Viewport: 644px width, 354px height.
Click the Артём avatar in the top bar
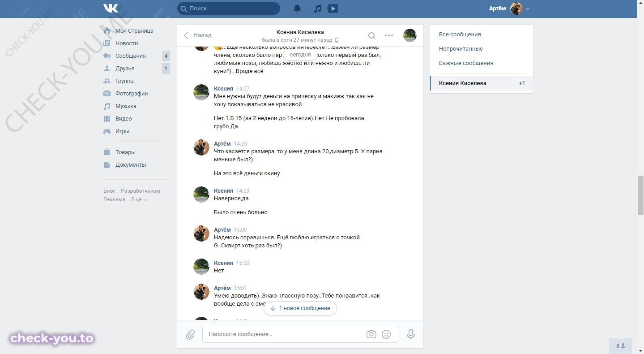516,9
